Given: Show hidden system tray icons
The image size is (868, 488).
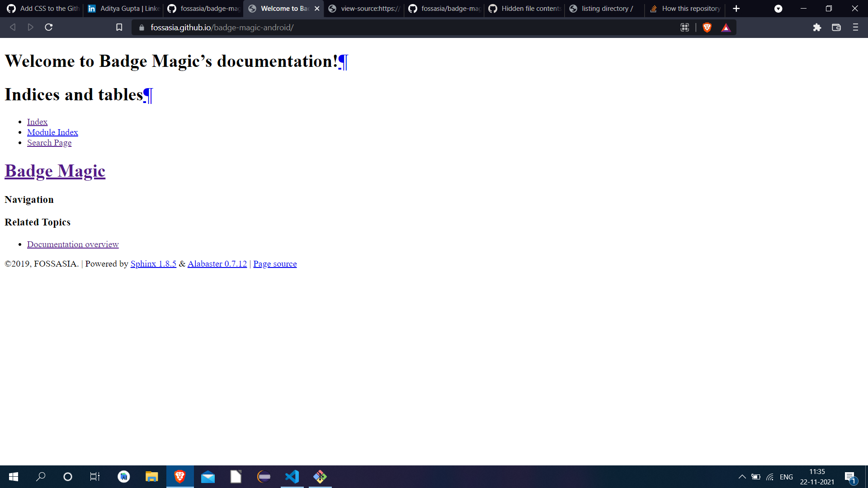Looking at the screenshot, I should pos(742,477).
